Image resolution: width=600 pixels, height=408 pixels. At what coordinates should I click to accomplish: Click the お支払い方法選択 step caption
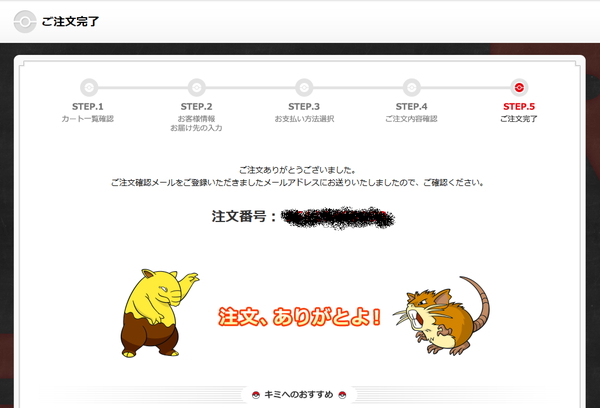[304, 119]
